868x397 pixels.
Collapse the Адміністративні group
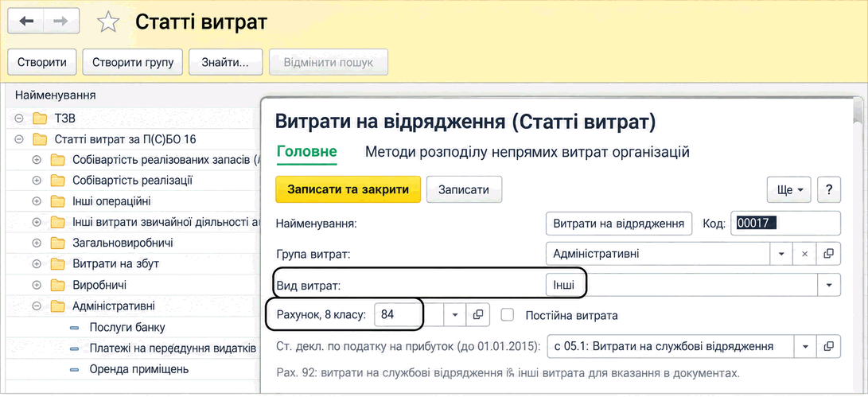coord(37,306)
